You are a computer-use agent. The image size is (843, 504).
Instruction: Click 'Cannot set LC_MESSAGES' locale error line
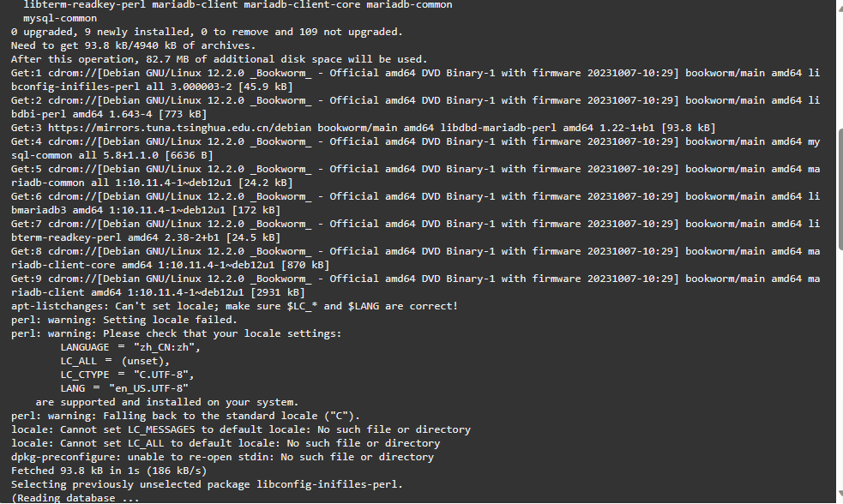tap(240, 429)
